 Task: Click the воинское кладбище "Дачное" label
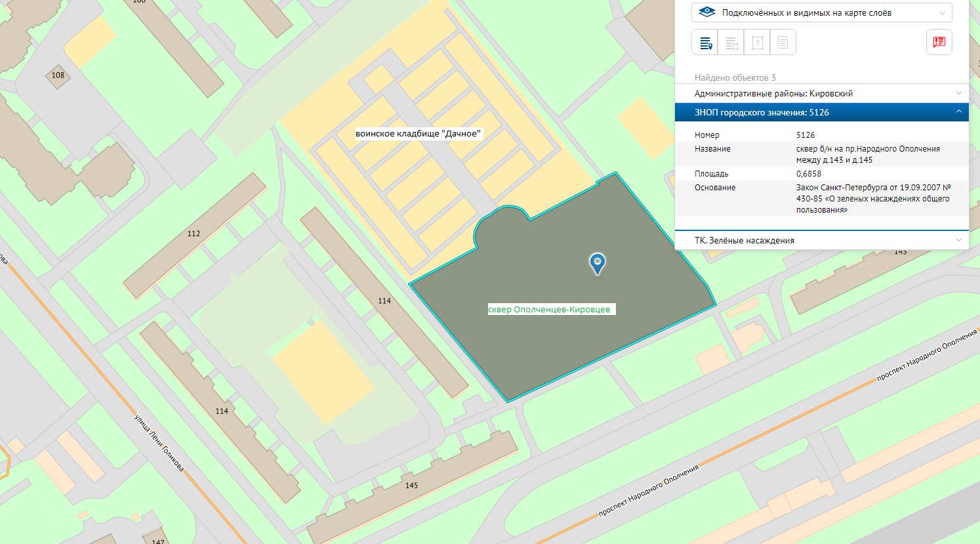coord(419,133)
